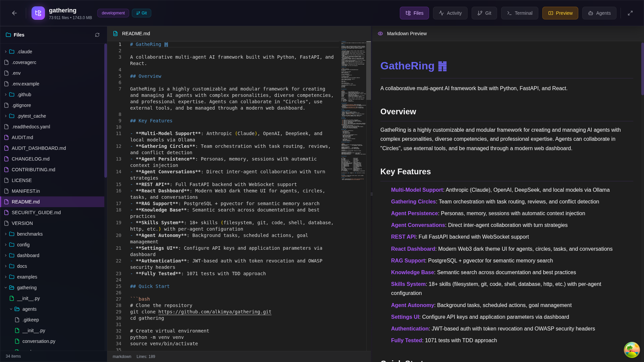
Task: Click the .gitkeep file icon
Action: pos(17,320)
